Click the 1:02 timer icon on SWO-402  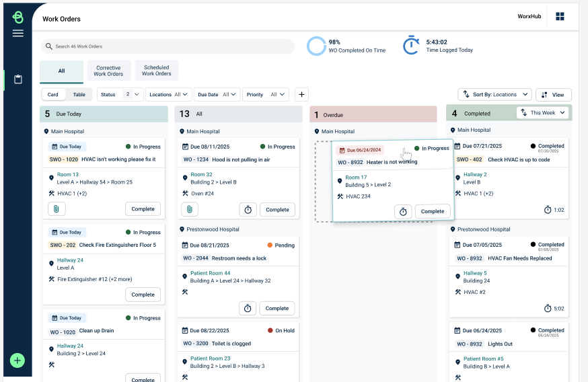(548, 210)
